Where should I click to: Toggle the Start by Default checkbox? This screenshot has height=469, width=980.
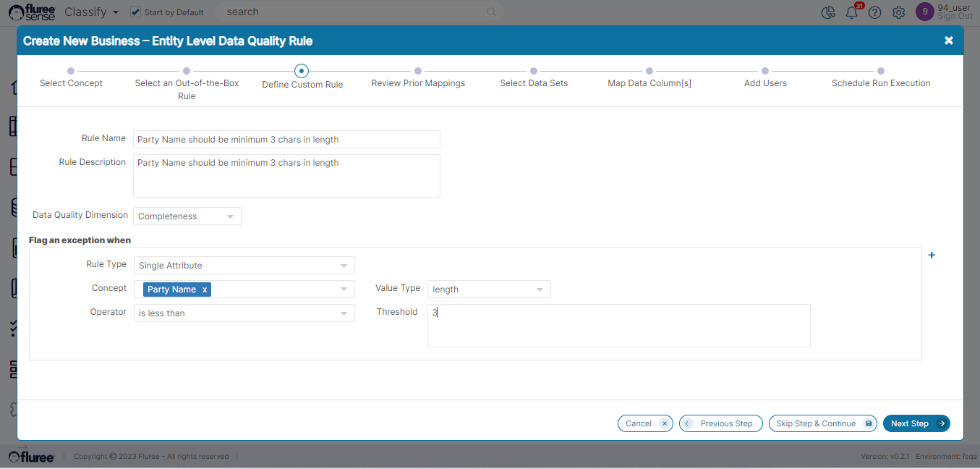coord(135,12)
